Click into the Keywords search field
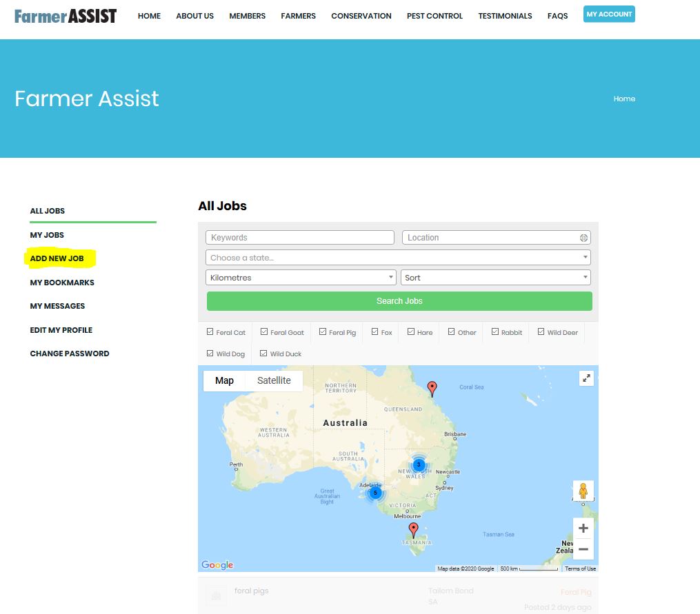 [x=300, y=238]
